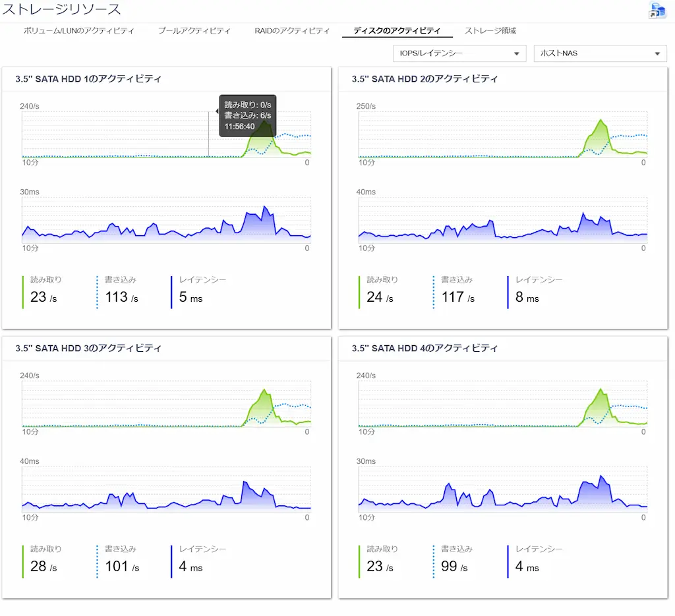This screenshot has width=675, height=616.
Task: Select the RAIDのアクティビティ tab
Action: [x=292, y=30]
